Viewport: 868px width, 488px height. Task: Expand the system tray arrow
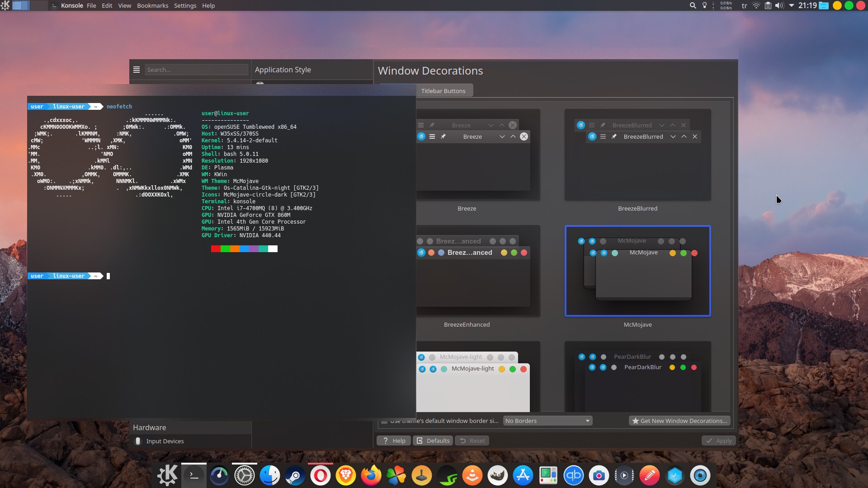click(x=792, y=5)
